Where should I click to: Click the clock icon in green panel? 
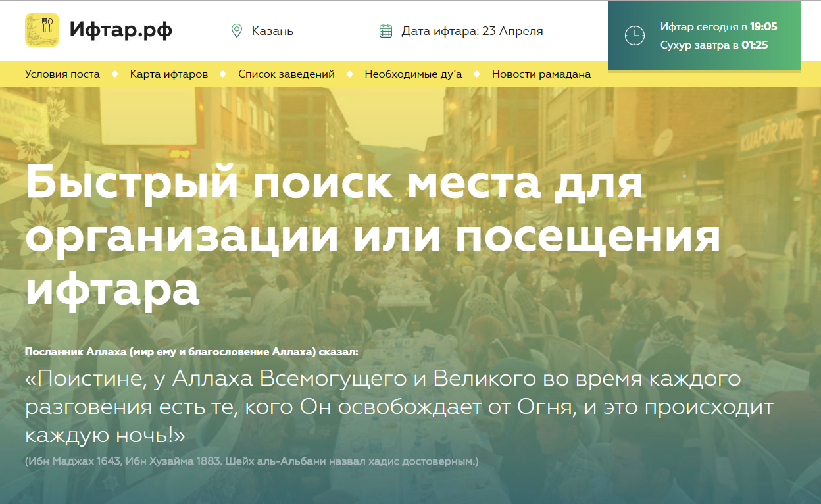634,36
